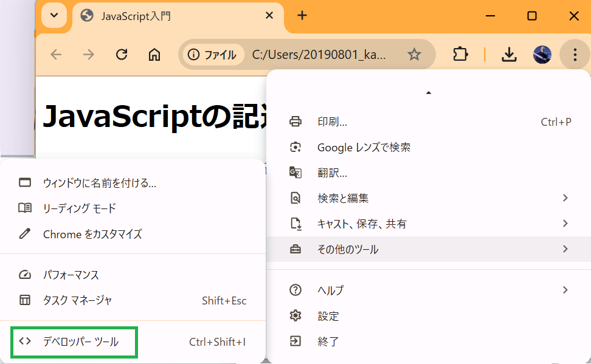The height and width of the screenshot is (364, 591).
Task: Click the back navigation arrow
Action: 57,55
